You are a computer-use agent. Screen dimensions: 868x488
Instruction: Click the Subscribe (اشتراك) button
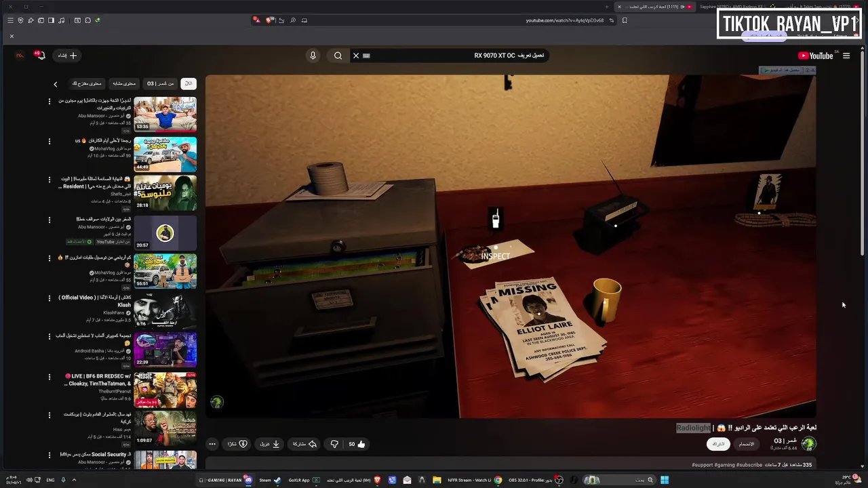coord(718,444)
